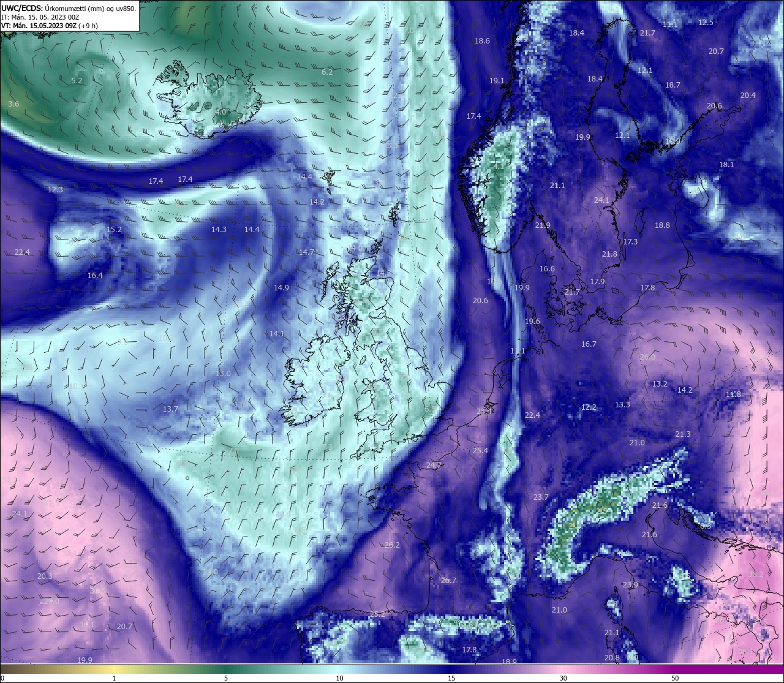Image resolution: width=784 pixels, height=683 pixels.
Task: Click the 6.2 value east of Iceland
Action: tap(327, 72)
